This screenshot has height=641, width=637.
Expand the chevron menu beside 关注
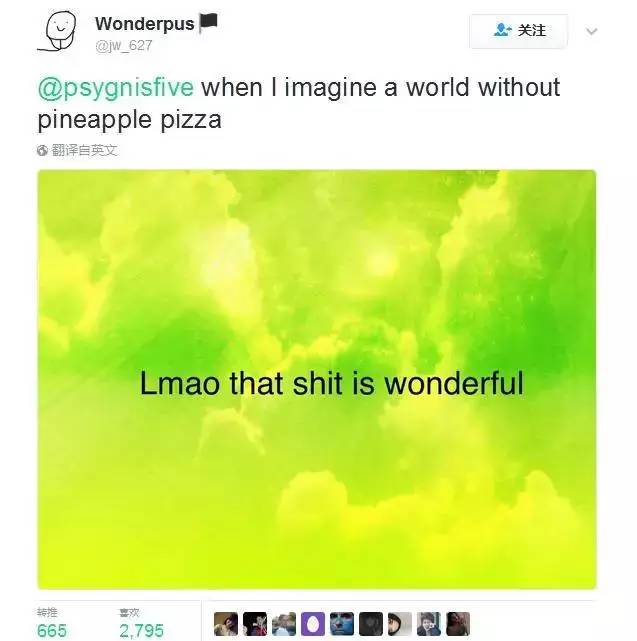[592, 31]
